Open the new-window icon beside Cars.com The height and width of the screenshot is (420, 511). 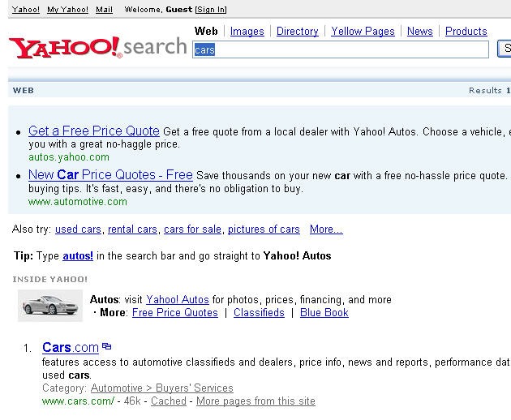pos(106,346)
